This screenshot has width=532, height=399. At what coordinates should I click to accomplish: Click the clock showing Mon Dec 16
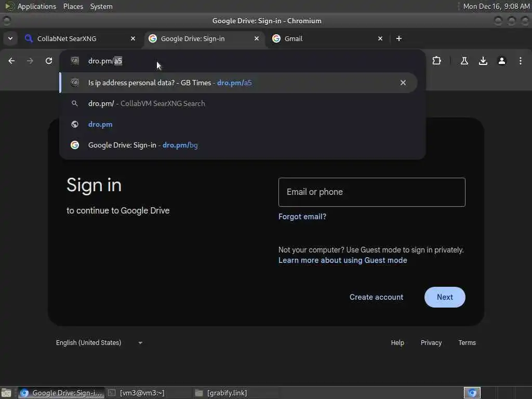coord(496,6)
